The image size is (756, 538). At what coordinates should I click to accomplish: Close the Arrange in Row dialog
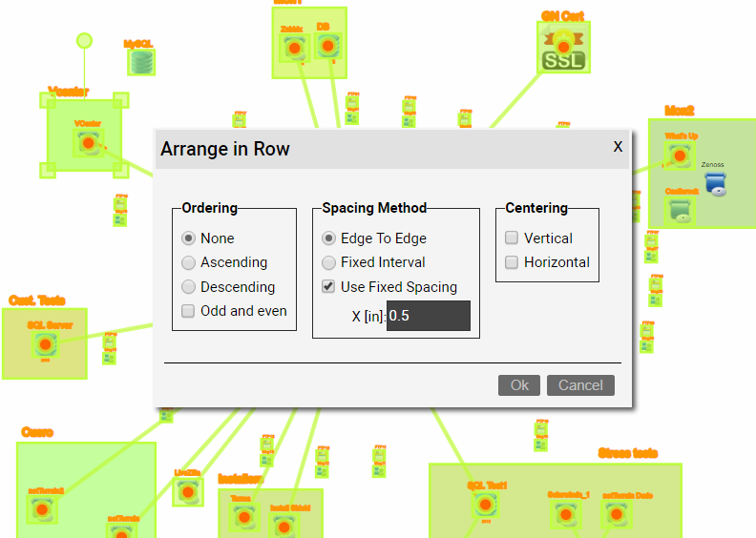coord(618,147)
